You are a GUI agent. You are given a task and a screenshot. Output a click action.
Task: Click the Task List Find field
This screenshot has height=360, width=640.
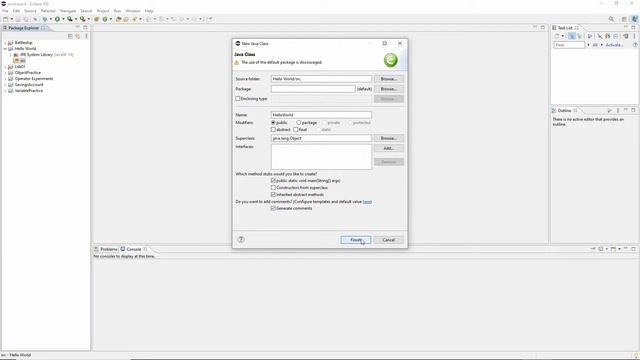pyautogui.click(x=569, y=45)
